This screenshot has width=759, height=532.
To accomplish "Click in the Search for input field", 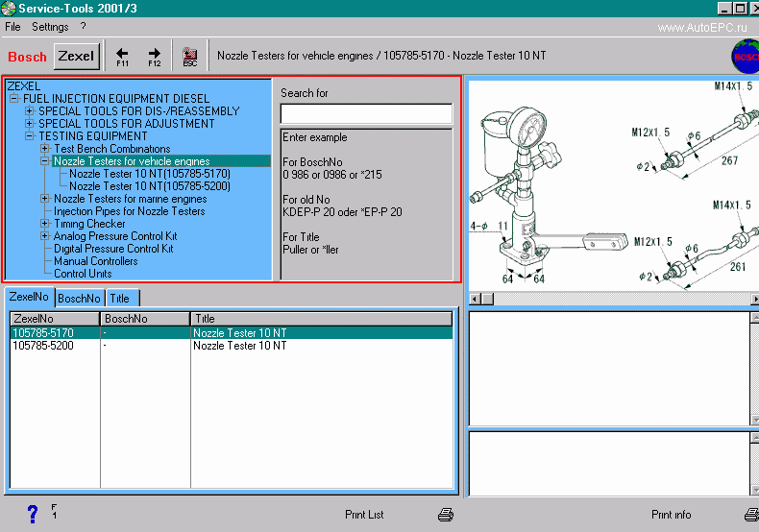I will (366, 114).
